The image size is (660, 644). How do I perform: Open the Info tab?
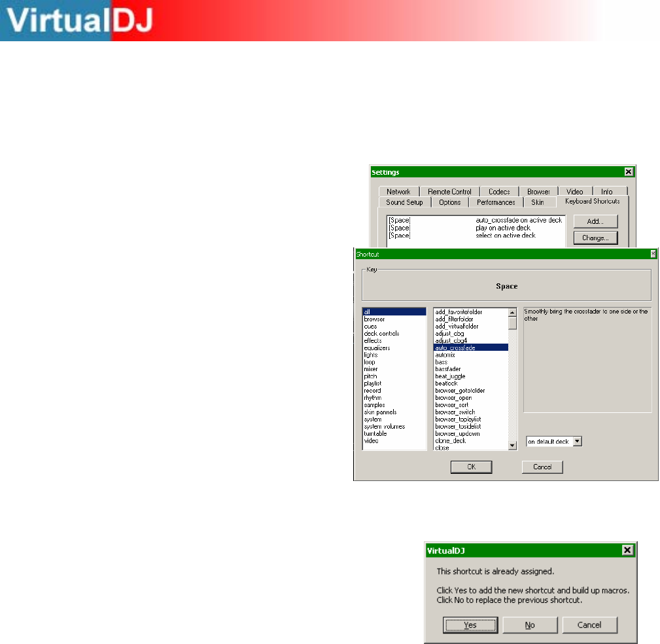coord(606,192)
